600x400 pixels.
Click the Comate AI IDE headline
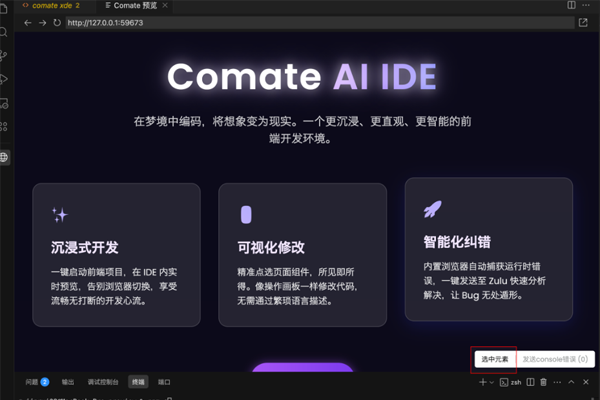coord(302,77)
